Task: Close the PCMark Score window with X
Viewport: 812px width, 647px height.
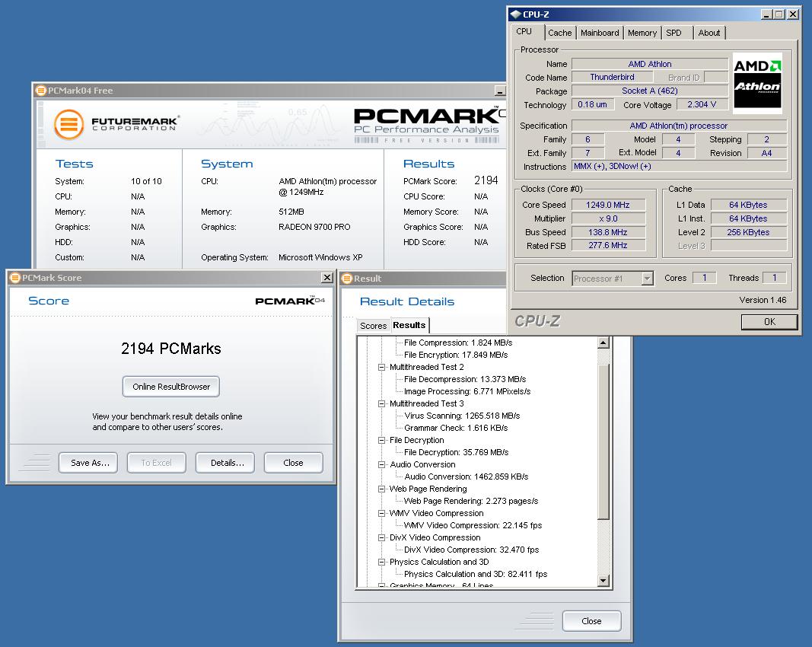Action: [326, 278]
